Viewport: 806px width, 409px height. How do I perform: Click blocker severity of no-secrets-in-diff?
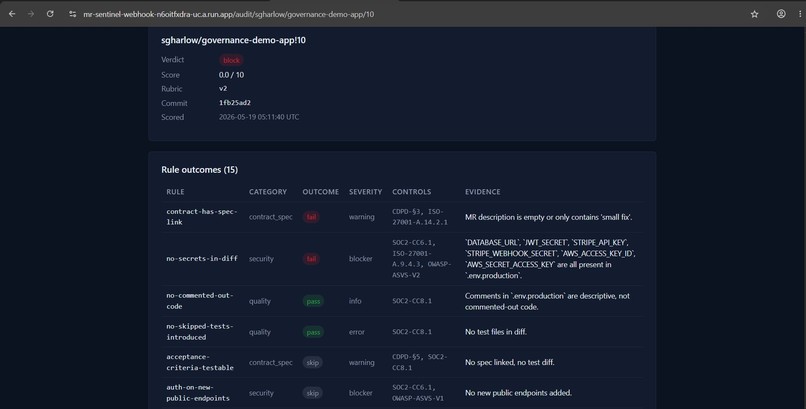tap(361, 258)
